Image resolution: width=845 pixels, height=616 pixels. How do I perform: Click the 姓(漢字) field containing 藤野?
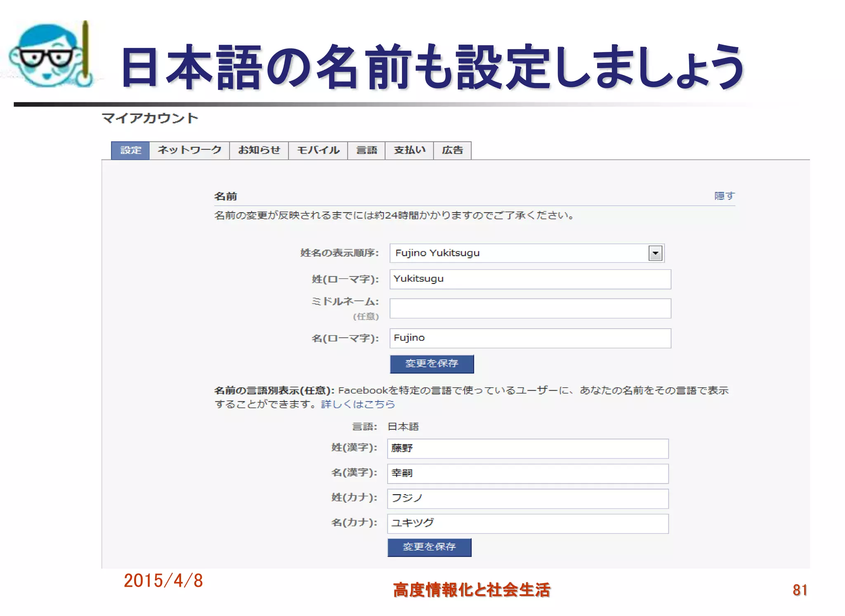click(528, 448)
